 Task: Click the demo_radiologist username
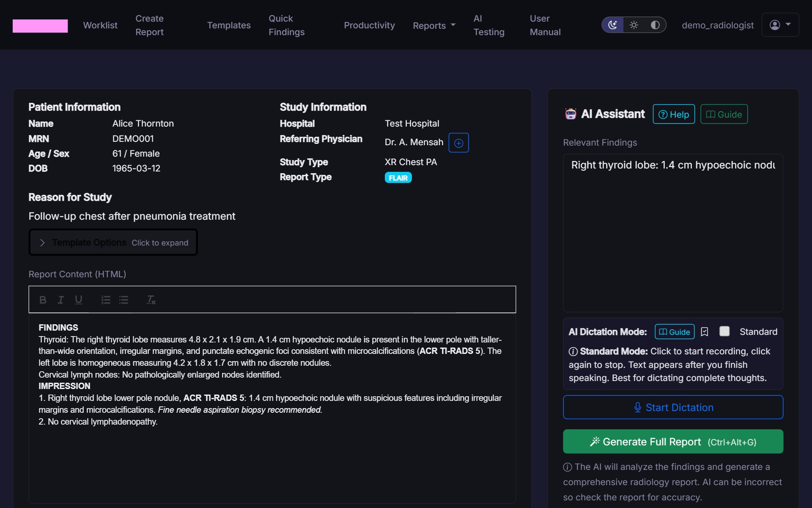coord(718,25)
